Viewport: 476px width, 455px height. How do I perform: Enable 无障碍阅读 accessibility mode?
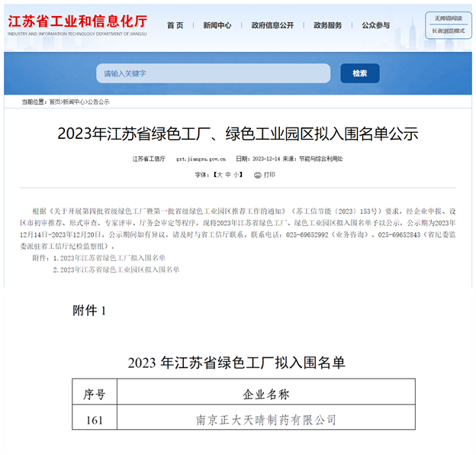click(449, 18)
